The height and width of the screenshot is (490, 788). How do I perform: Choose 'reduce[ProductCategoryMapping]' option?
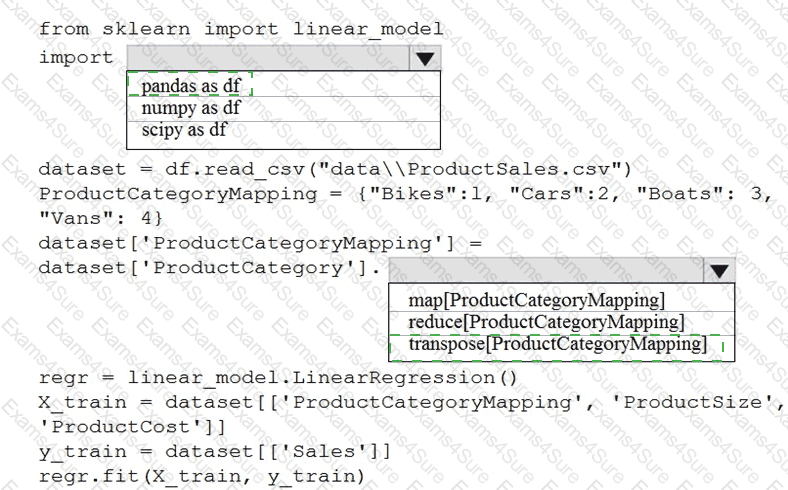click(x=546, y=321)
